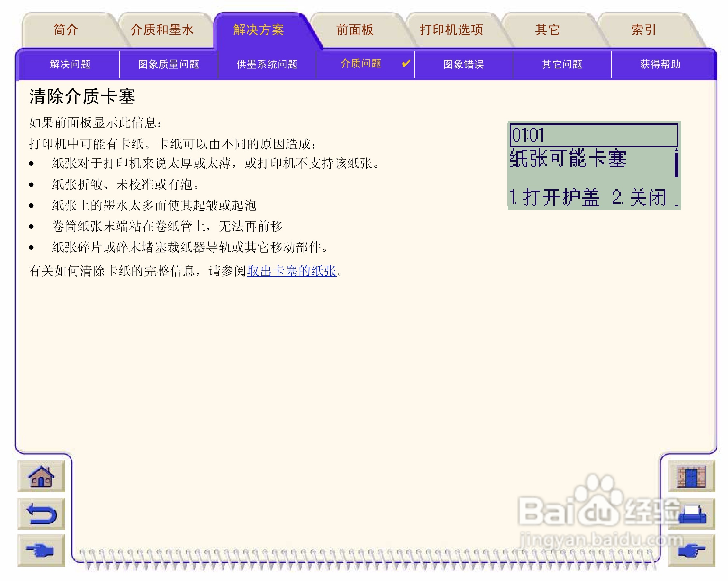The image size is (728, 581).
Task: Open the 图象错误 submenu item
Action: (463, 64)
